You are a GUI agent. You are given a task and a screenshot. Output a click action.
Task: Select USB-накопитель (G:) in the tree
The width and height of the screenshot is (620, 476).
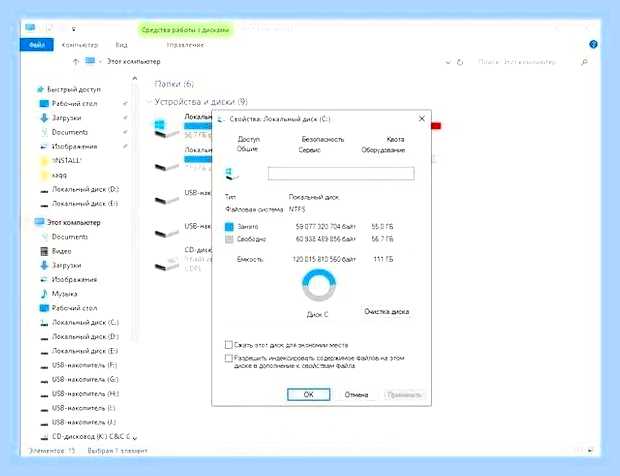coord(85,379)
